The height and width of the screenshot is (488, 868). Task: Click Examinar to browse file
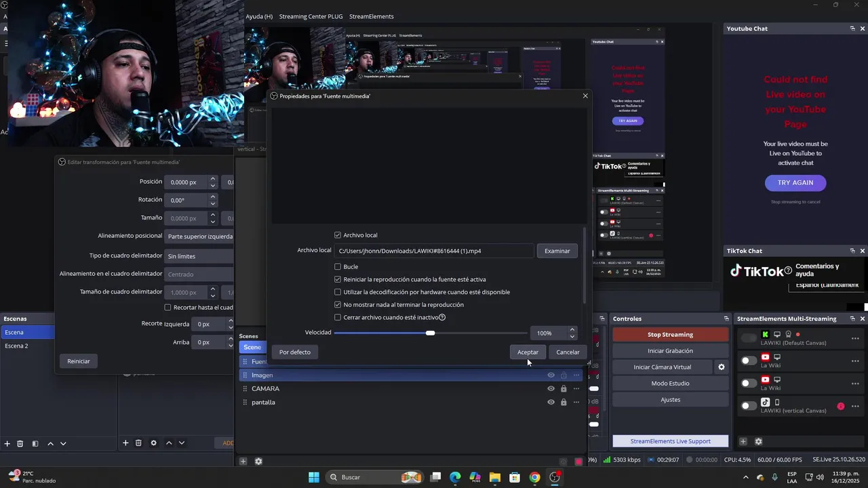coord(557,251)
